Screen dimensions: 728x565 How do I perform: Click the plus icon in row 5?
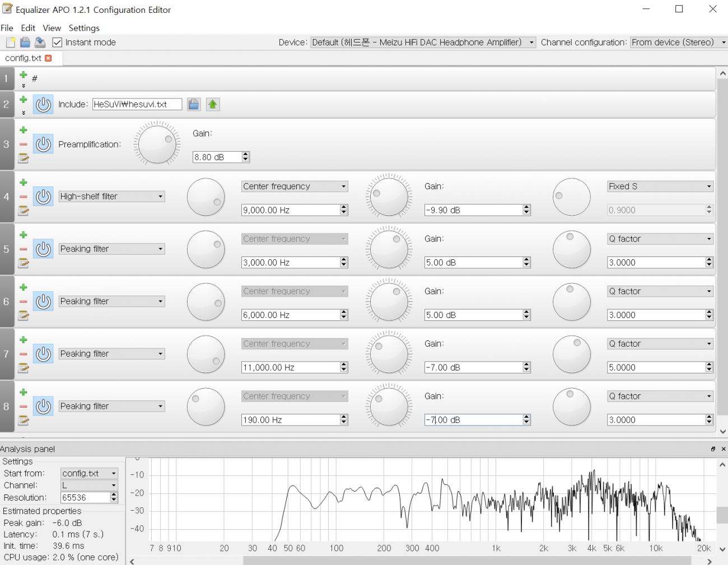24,235
